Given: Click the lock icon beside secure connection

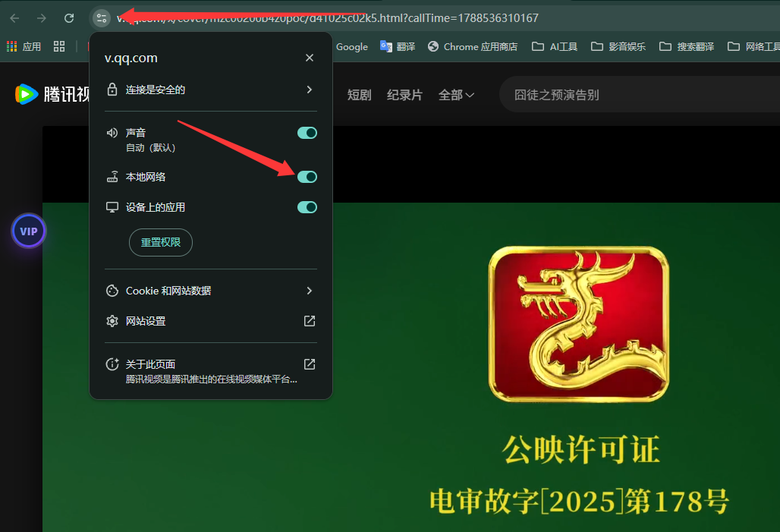Looking at the screenshot, I should pyautogui.click(x=112, y=90).
